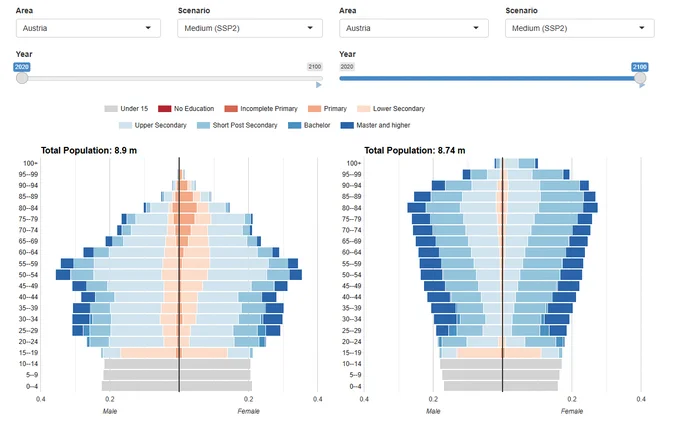Image resolution: width=680 pixels, height=423 pixels.
Task: Click the Lower Secondary legend swatch
Action: 363,108
